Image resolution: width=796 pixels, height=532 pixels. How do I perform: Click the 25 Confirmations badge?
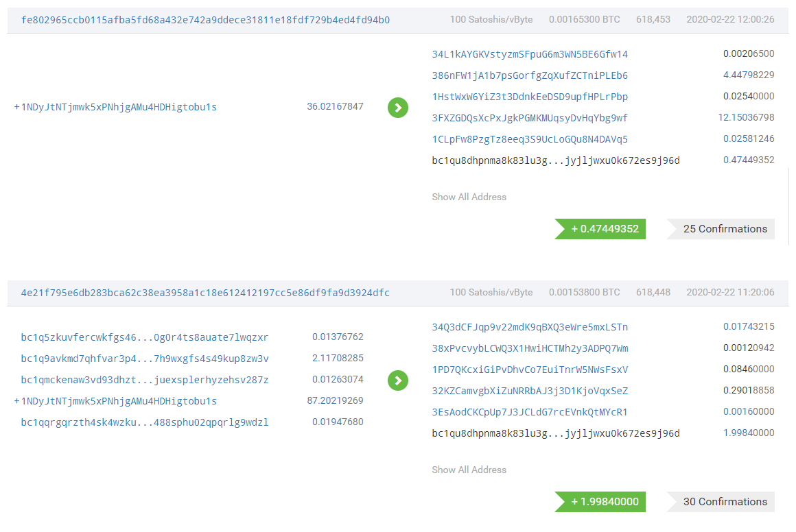tap(721, 229)
